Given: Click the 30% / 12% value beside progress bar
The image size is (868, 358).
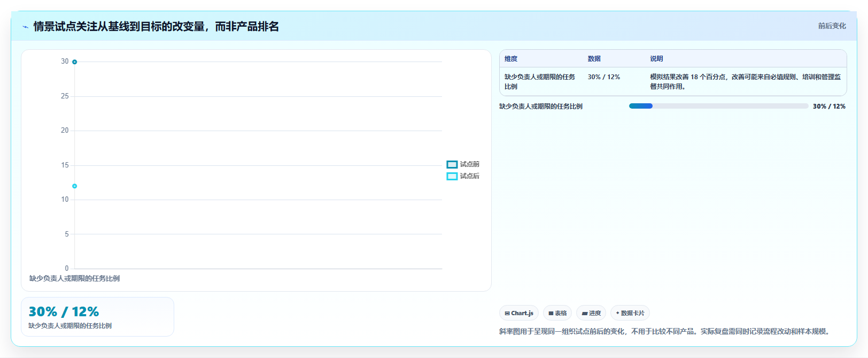Looking at the screenshot, I should pos(829,106).
